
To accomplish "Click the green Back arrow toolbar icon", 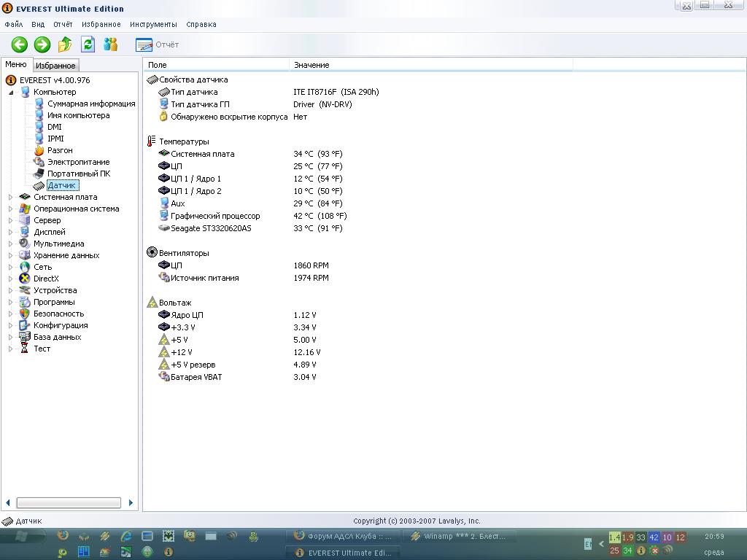I will [20, 44].
